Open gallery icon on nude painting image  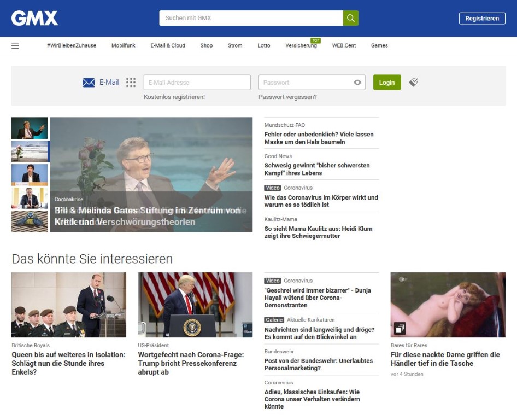click(400, 329)
